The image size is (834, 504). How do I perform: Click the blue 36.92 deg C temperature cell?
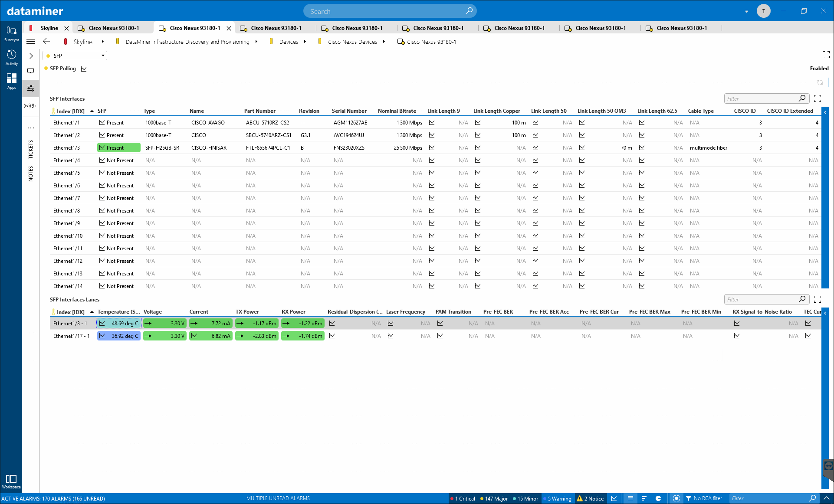click(x=118, y=336)
